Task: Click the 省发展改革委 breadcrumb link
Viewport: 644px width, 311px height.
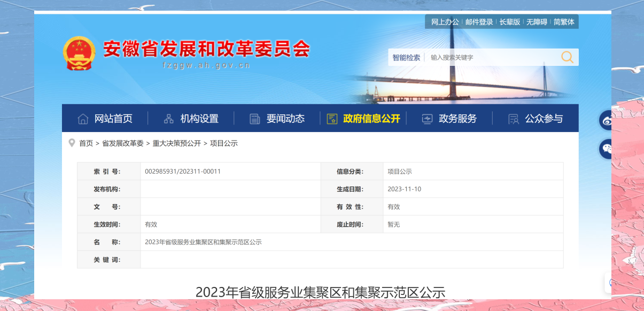Action: tap(122, 143)
